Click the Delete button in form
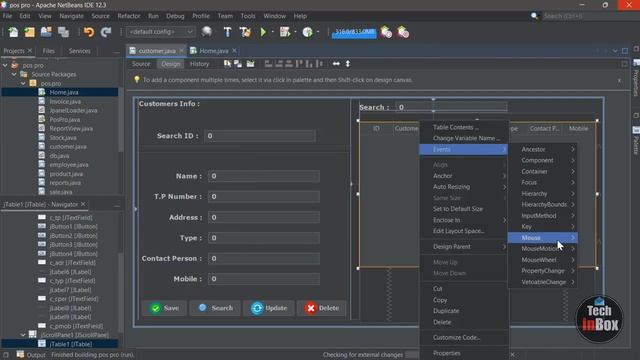Image resolution: width=640 pixels, height=360 pixels. pos(322,308)
